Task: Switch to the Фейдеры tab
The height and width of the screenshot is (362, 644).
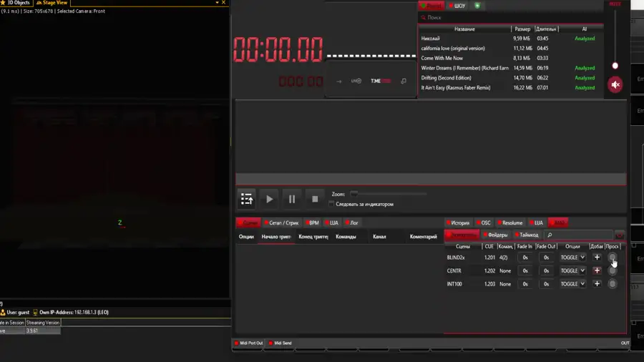Action: click(495, 235)
